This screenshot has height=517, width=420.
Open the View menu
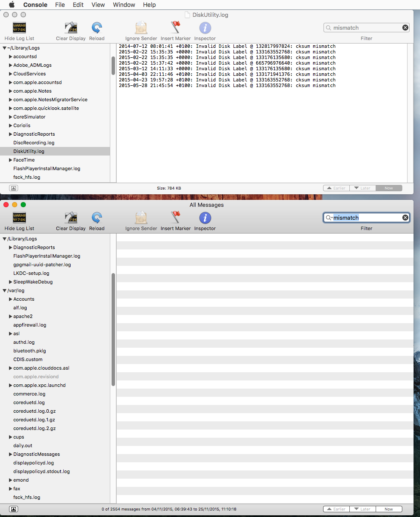point(98,5)
